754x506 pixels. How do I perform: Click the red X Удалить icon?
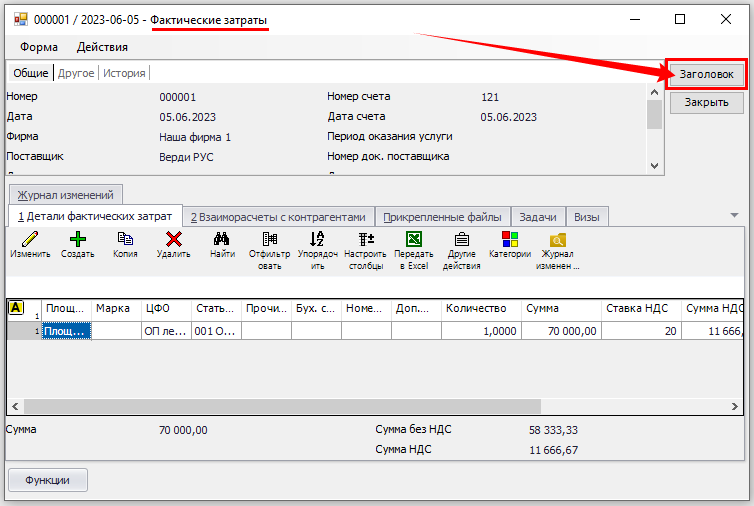[173, 239]
